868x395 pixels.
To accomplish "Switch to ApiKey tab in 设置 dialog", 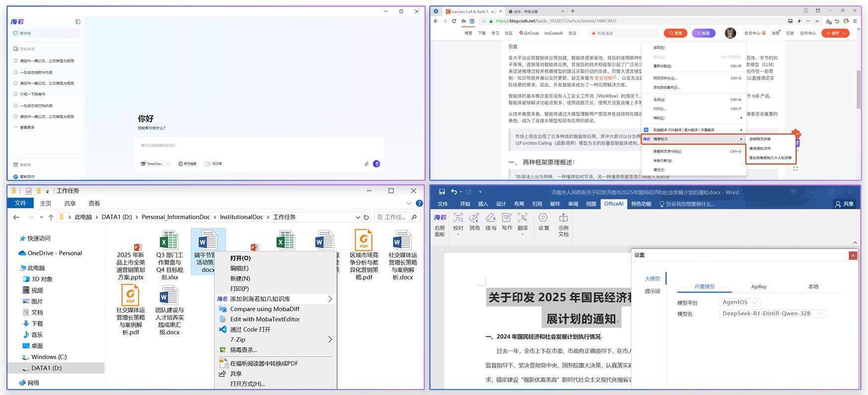I will click(x=759, y=287).
